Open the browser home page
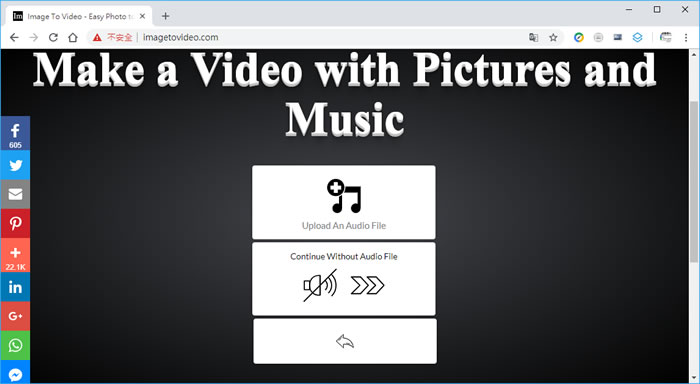The image size is (700, 384). point(73,38)
